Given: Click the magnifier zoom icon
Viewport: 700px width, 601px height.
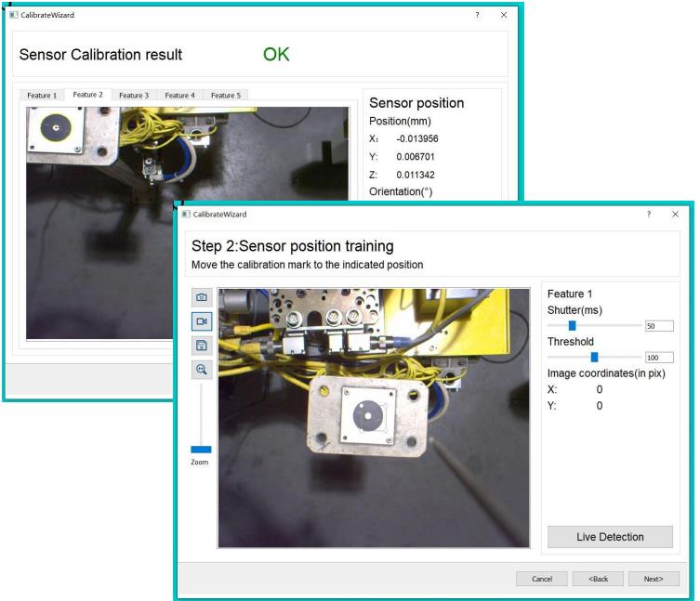Looking at the screenshot, I should pos(202,370).
